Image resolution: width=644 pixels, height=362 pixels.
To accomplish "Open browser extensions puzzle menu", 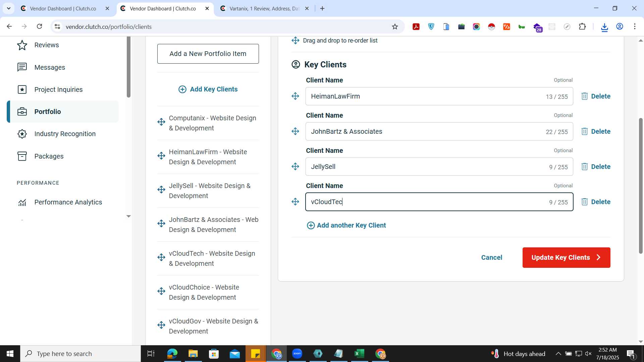I will coord(582,26).
